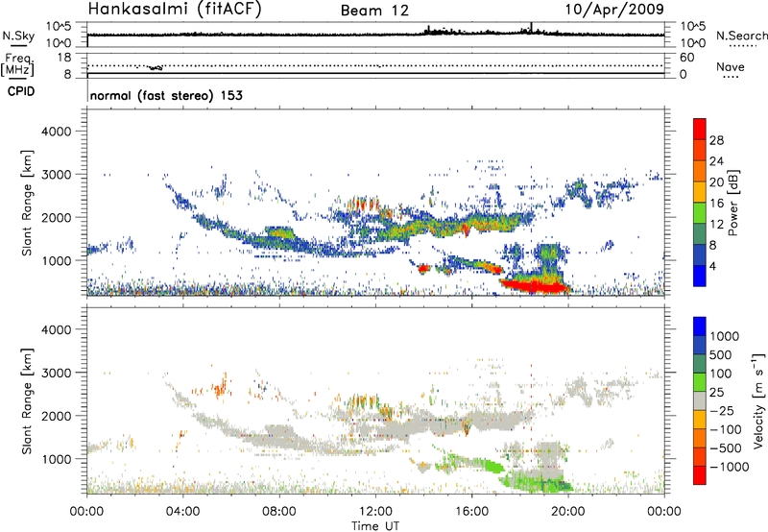Click the N.Sky noise trace spike near 18:30
This screenshot has width=768, height=532.
(x=532, y=28)
